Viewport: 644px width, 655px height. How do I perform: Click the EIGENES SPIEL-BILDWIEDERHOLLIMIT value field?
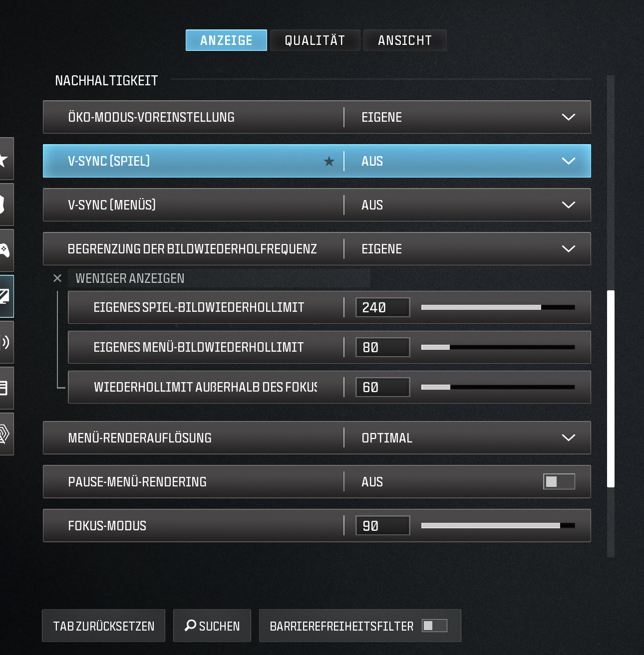pyautogui.click(x=382, y=307)
